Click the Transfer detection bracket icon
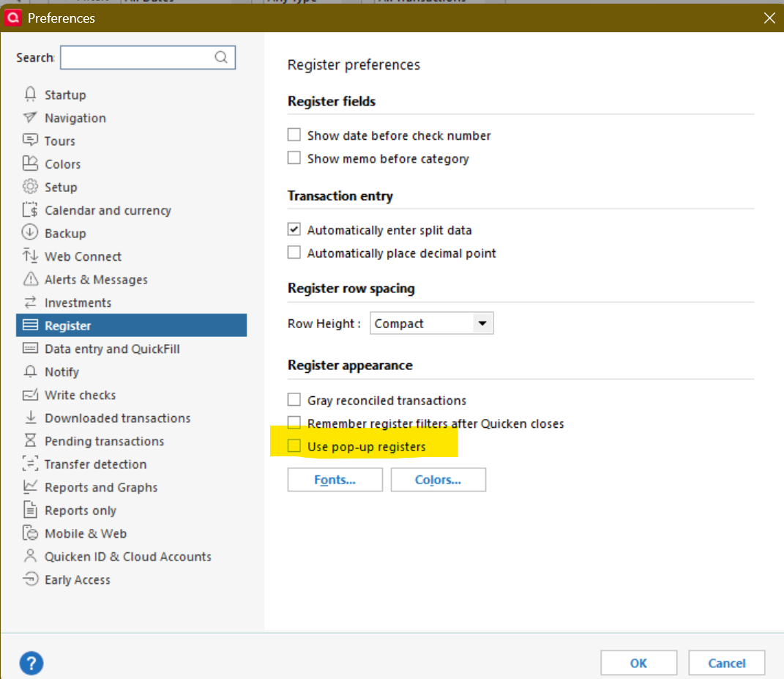Viewport: 784px width, 679px height. [x=30, y=464]
